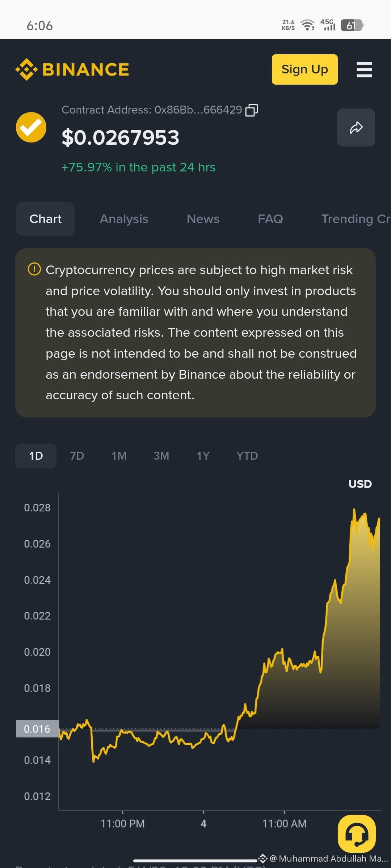Viewport: 391px width, 868px height.
Task: Select the 1D timeframe
Action: coord(36,456)
